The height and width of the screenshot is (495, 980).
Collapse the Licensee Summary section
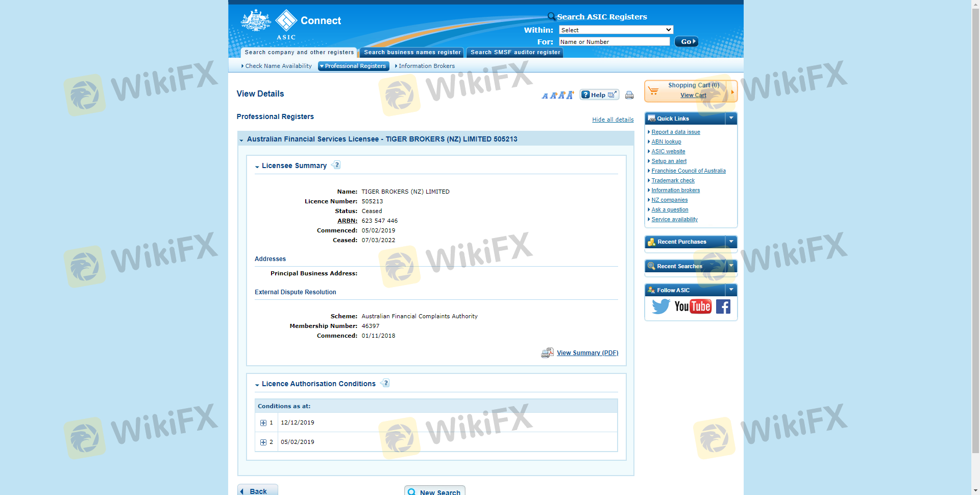point(257,167)
